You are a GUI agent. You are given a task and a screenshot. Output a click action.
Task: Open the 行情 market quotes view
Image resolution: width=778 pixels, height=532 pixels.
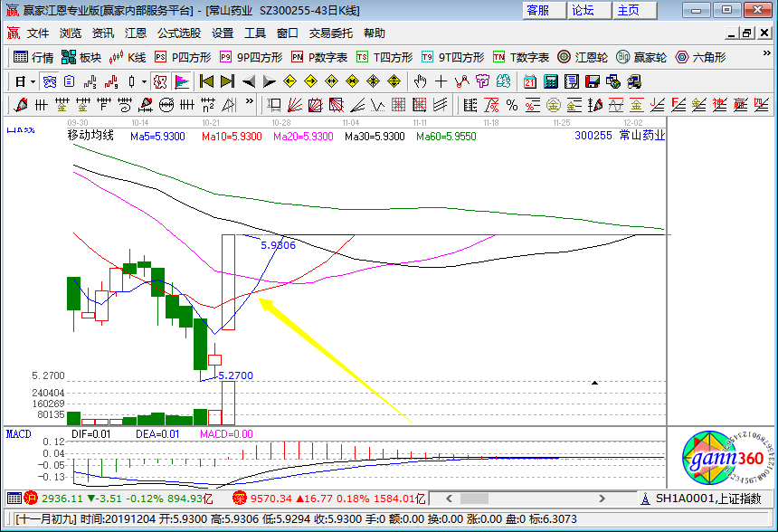coord(33,58)
